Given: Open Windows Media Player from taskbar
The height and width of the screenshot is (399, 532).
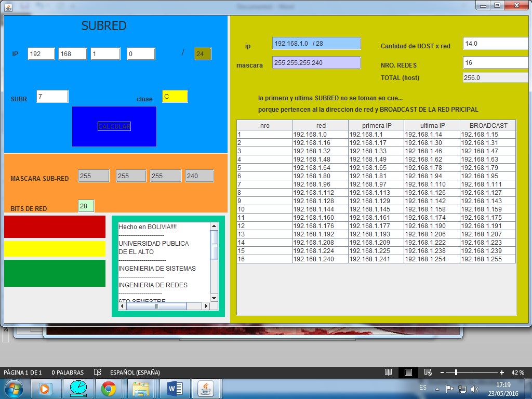Looking at the screenshot, I should [x=46, y=388].
